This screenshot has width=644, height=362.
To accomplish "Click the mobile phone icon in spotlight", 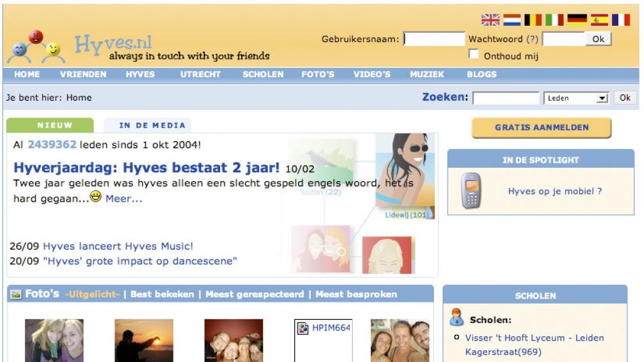I will [471, 190].
